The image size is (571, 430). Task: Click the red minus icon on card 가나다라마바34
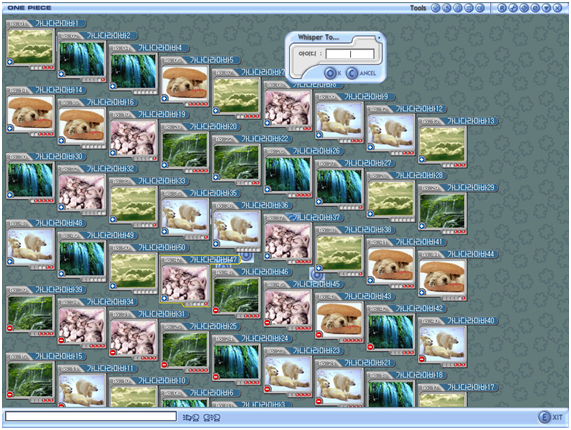(x=62, y=340)
